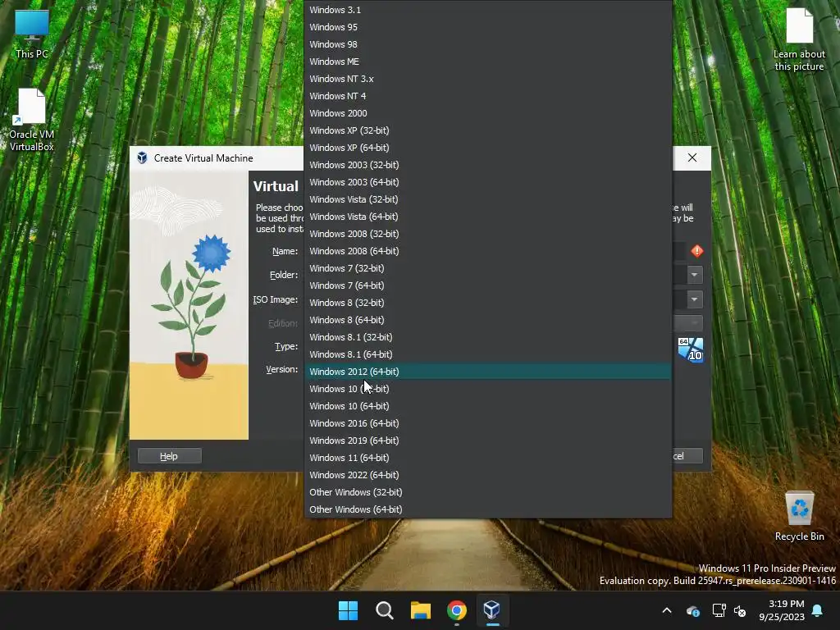Open the Recycle Bin desktop icon
The height and width of the screenshot is (630, 840).
tap(799, 517)
